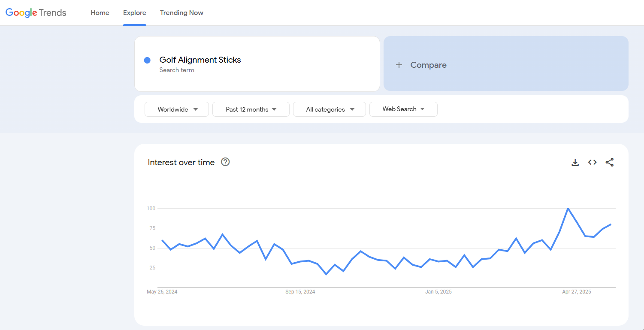Click the 'May 26, 2024' axis label
644x330 pixels.
tap(162, 292)
